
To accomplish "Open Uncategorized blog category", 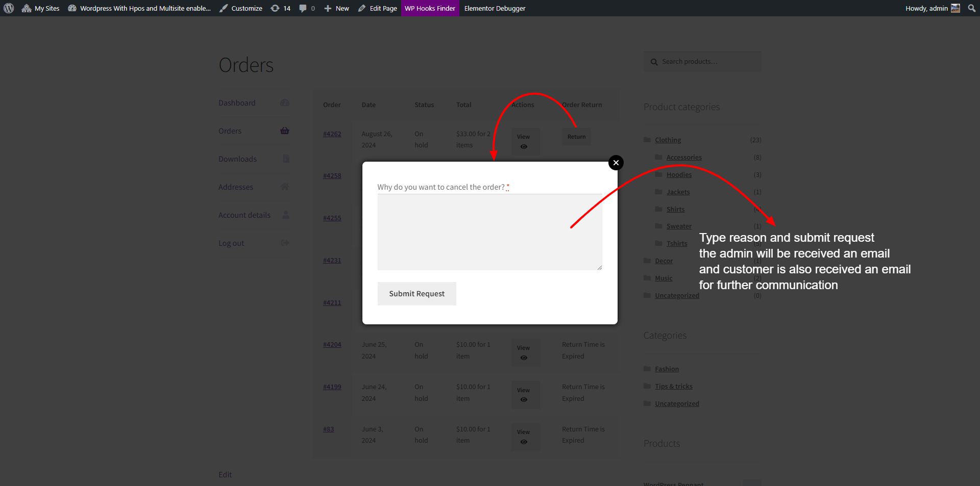I will [677, 404].
